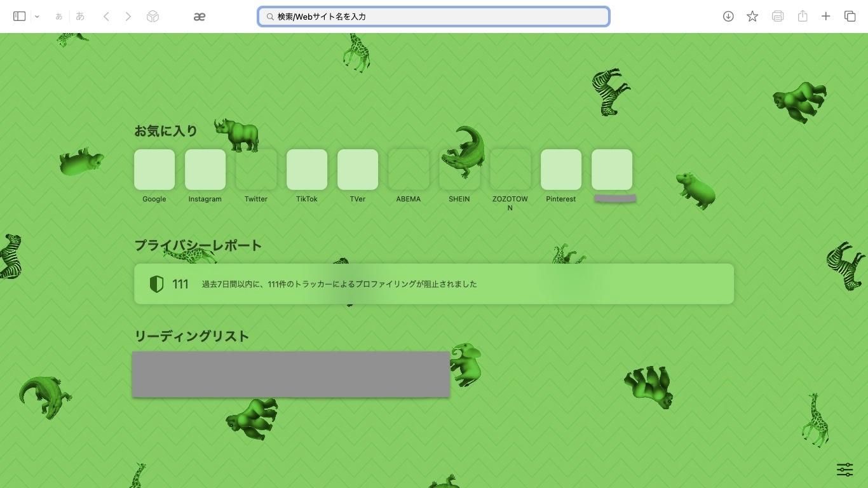Click the お気に入り heading

(166, 131)
